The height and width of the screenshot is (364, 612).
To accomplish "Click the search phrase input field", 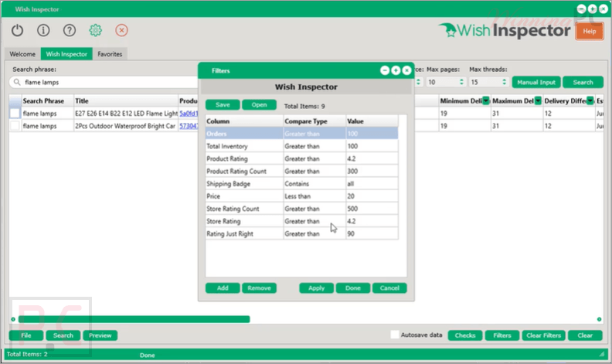I will coord(105,82).
